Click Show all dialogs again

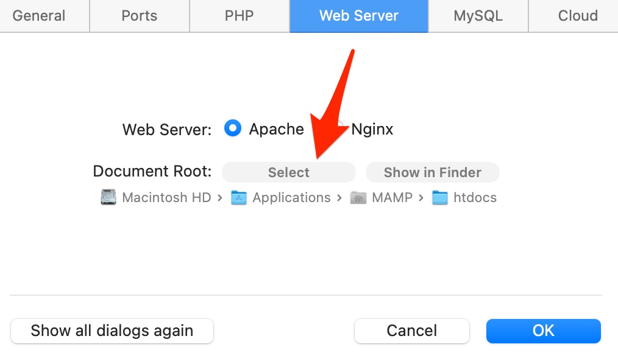112,331
